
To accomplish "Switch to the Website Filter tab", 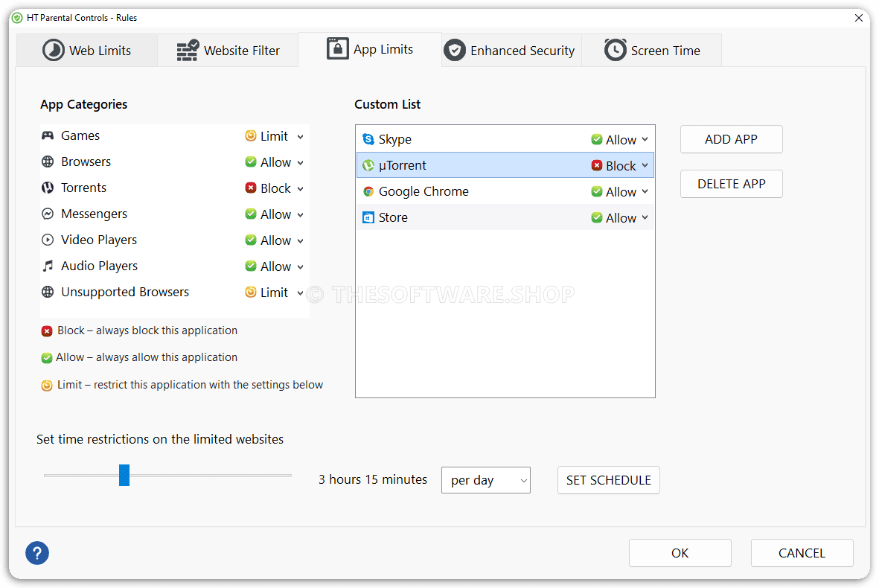I will tap(228, 51).
